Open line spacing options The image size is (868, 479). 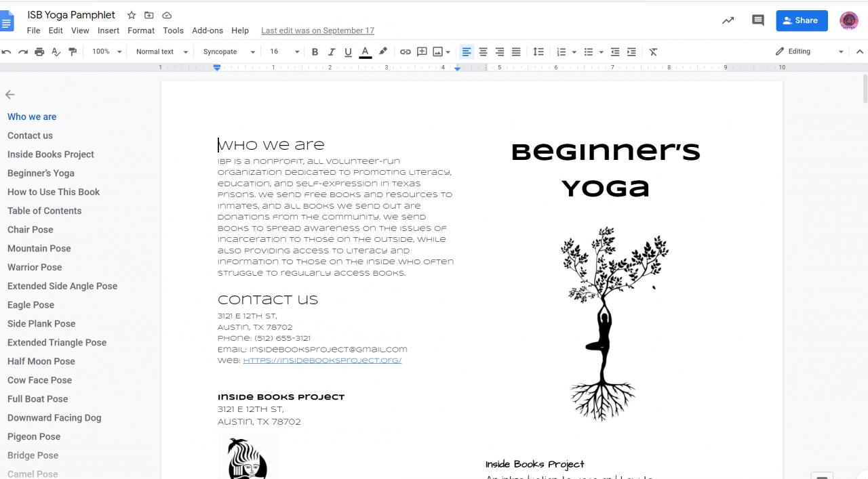coord(538,52)
